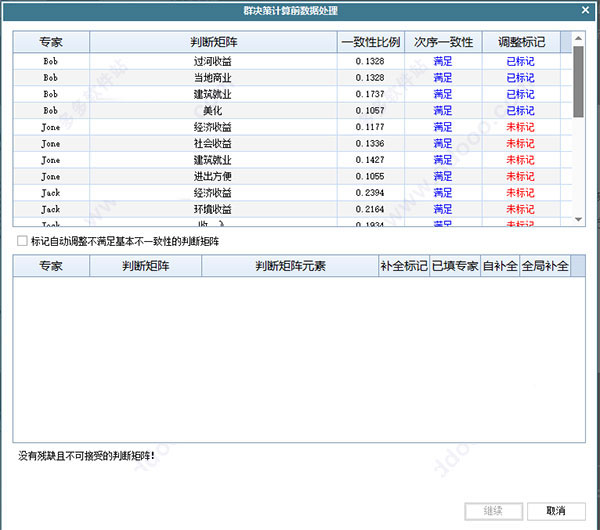Click the 自补全 column header
The width and height of the screenshot is (600, 530).
500,266
